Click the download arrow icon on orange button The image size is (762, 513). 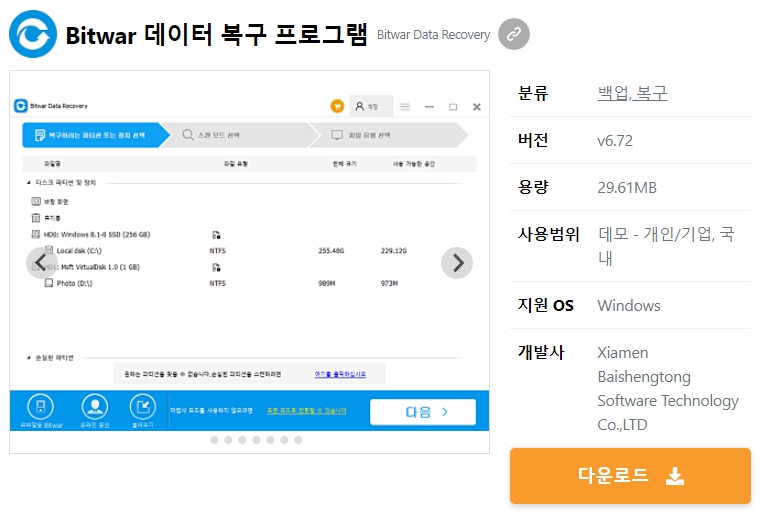point(675,476)
